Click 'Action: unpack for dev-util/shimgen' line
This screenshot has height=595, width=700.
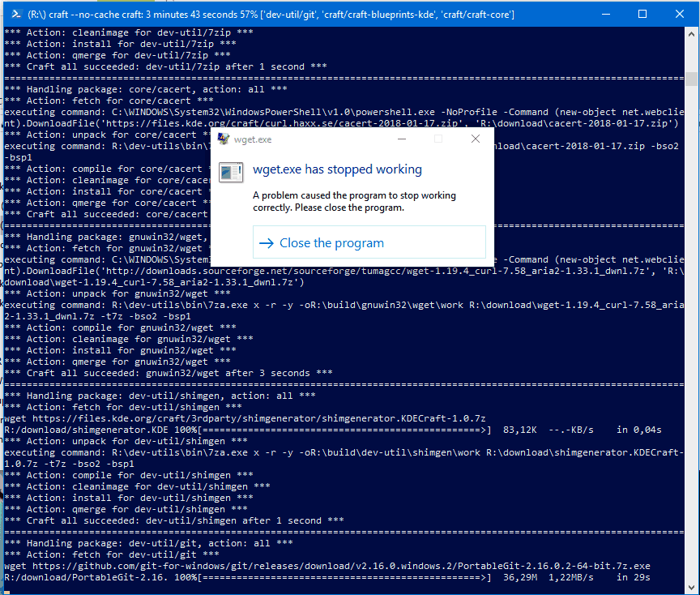coord(126,441)
